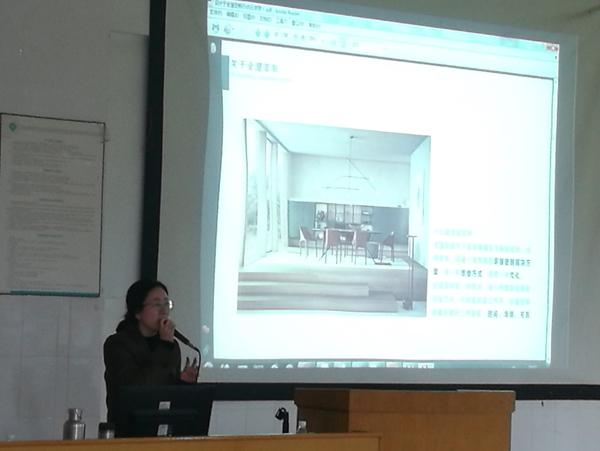Open the 编辑 (Edit) menu
This screenshot has height=451, width=600.
pyautogui.click(x=230, y=17)
